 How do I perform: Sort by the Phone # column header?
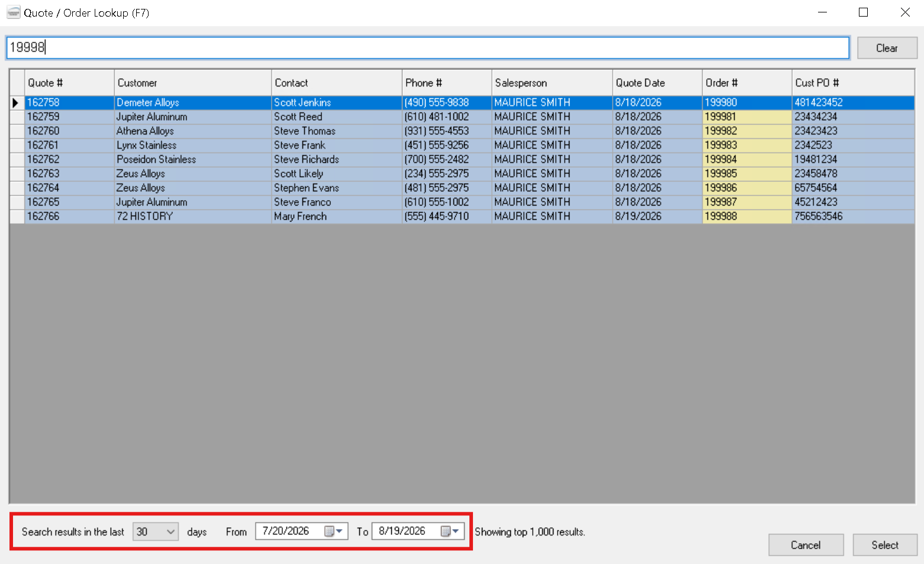tap(447, 83)
